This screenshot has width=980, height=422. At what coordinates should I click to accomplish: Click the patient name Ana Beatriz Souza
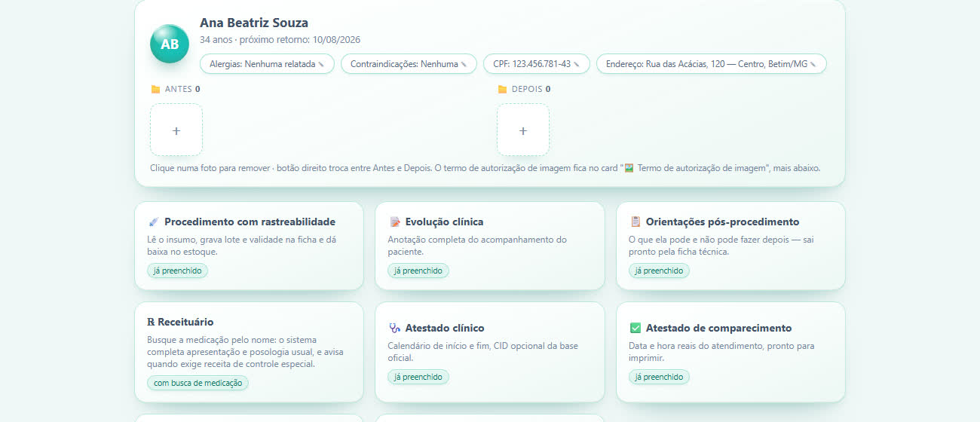[254, 23]
